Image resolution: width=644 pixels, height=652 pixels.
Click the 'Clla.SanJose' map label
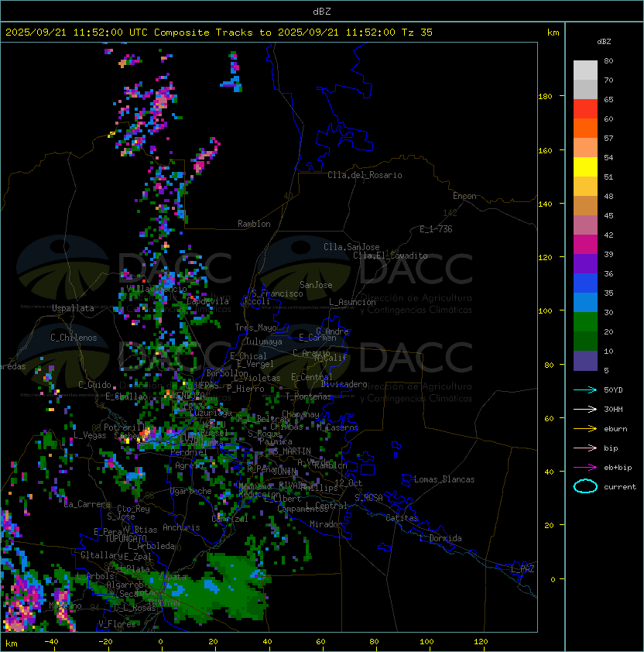point(351,247)
